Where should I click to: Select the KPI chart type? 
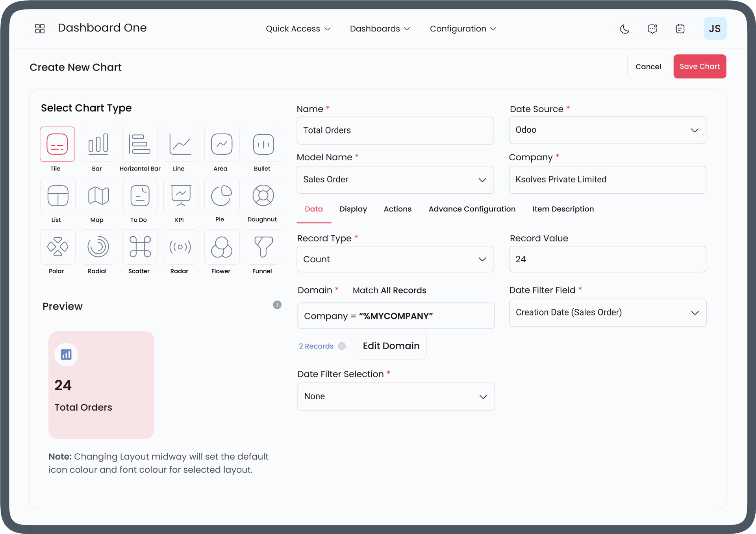tap(180, 196)
